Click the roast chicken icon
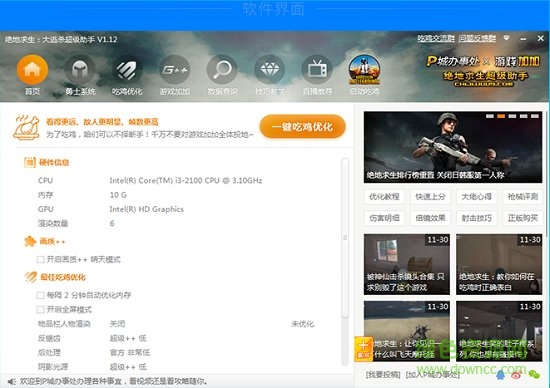 click(27, 127)
